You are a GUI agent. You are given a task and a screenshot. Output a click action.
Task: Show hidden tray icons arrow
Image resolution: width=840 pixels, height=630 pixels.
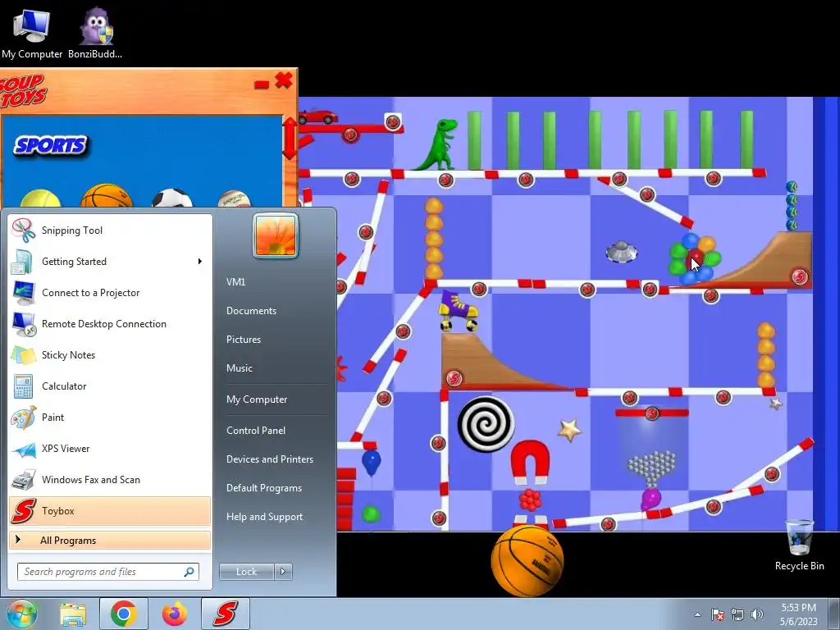click(x=697, y=614)
